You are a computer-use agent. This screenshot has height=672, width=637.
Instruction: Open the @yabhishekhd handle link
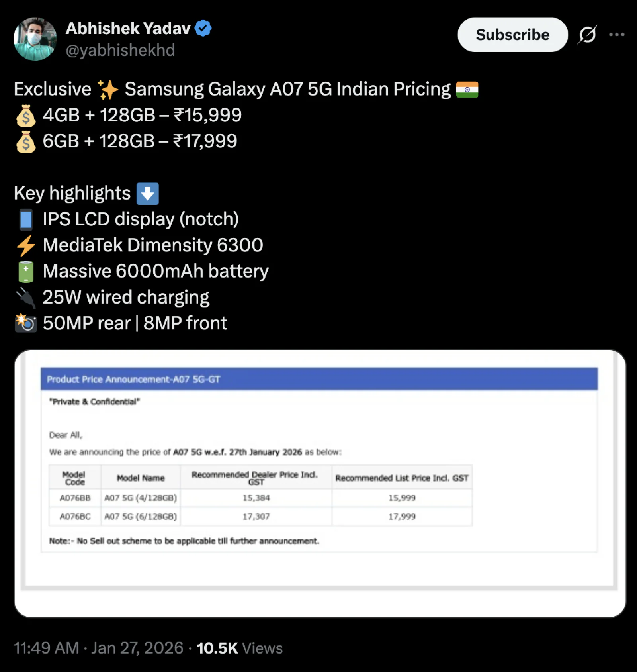point(120,50)
